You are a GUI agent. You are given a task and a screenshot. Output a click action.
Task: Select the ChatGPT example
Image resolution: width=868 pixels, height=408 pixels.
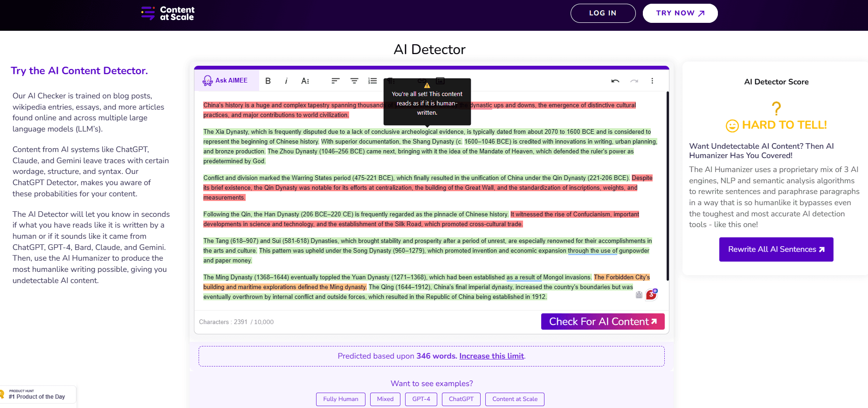pyautogui.click(x=461, y=399)
